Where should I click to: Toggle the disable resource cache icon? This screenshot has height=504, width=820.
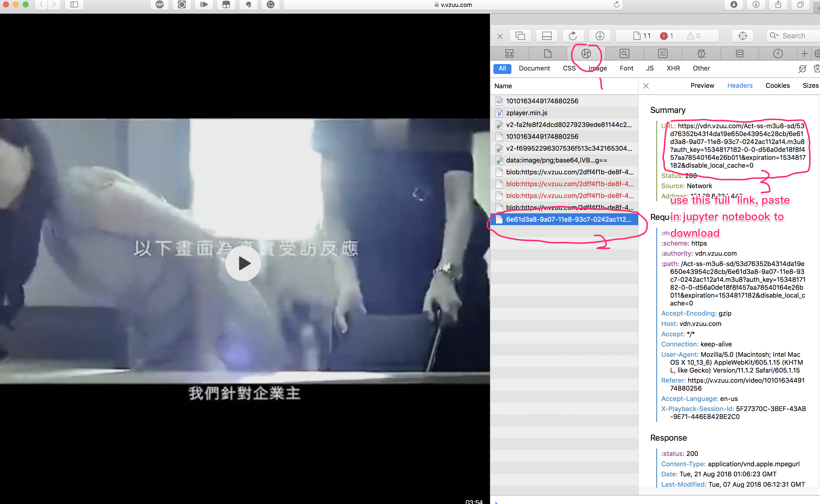[x=802, y=69]
